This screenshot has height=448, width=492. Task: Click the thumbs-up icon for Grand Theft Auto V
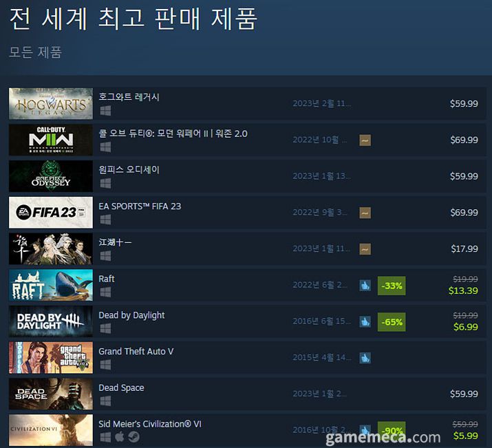pos(365,358)
